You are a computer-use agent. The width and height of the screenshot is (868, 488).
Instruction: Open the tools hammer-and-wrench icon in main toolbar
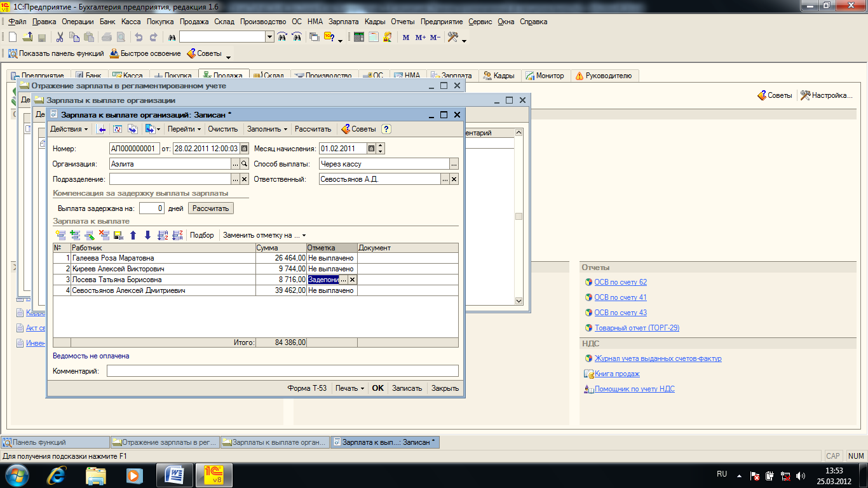tap(453, 37)
